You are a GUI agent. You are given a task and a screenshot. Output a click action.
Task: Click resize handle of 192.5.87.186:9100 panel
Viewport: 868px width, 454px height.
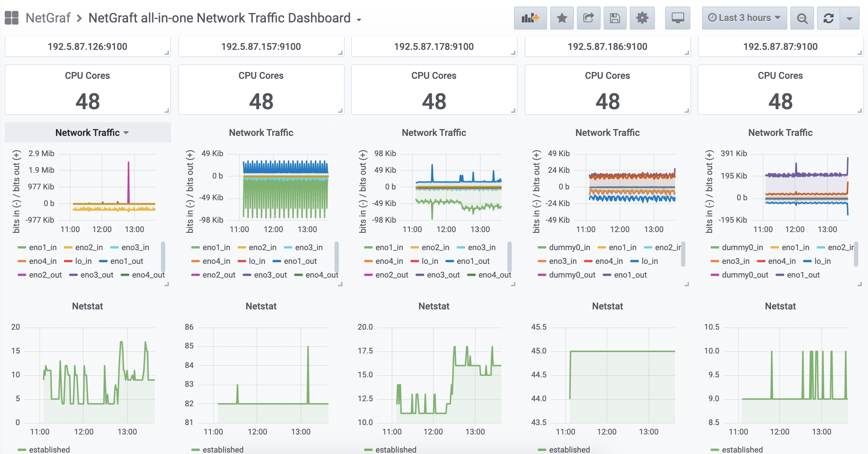(x=687, y=53)
